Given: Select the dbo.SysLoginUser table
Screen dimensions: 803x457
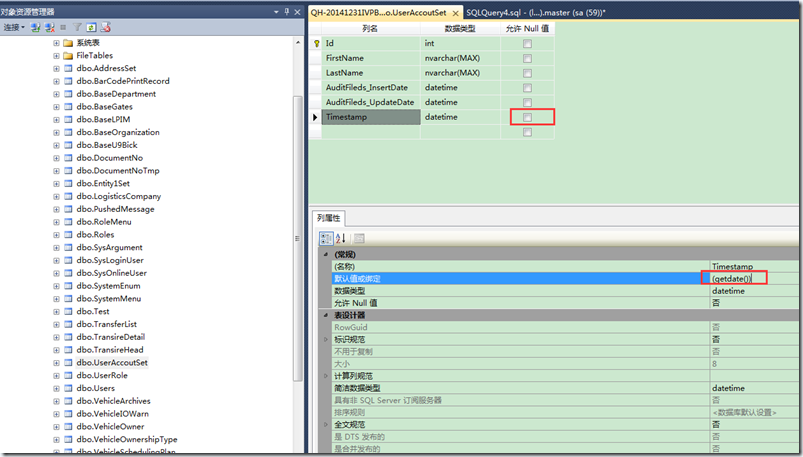Looking at the screenshot, I should point(110,260).
